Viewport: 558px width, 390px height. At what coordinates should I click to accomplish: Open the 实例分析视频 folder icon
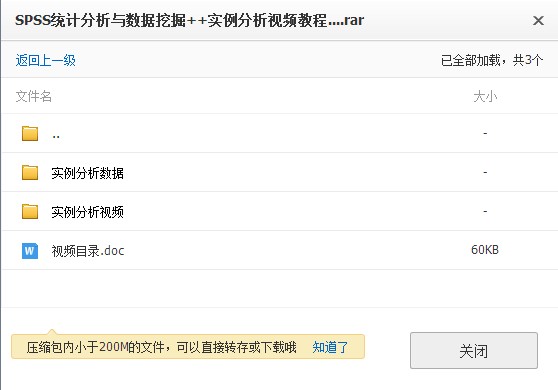point(30,211)
